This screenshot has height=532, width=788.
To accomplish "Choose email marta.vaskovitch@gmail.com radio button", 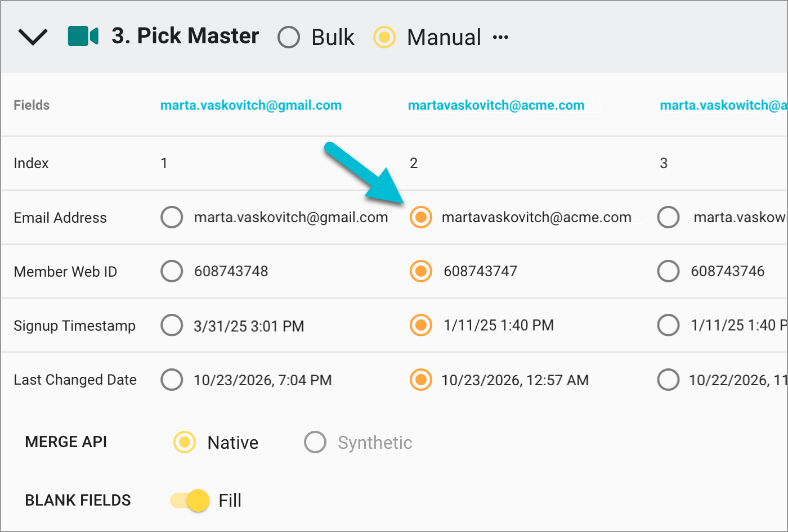I will (x=172, y=217).
